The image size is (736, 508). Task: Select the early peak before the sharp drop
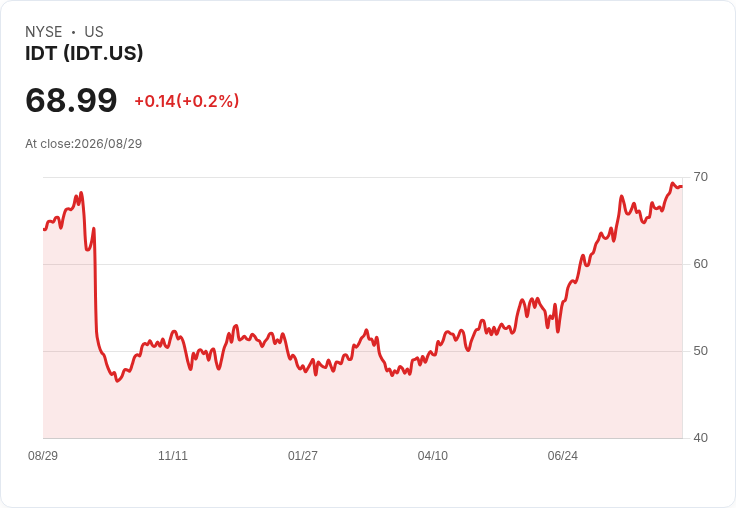click(81, 192)
